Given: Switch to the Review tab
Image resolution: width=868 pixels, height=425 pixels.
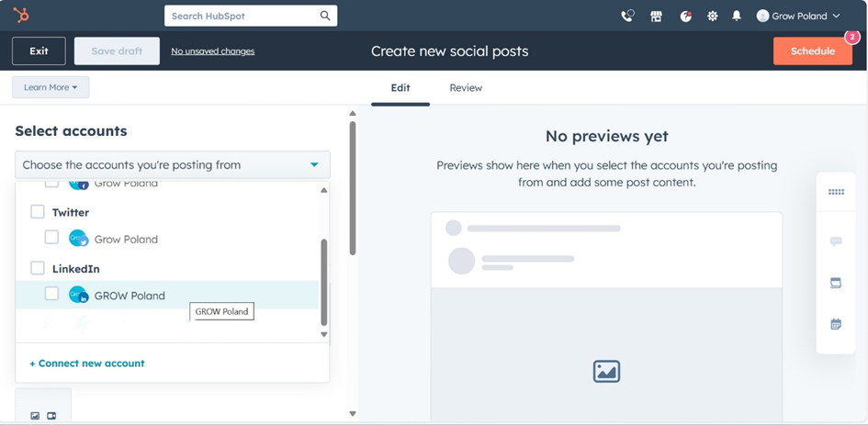Looking at the screenshot, I should click(x=466, y=88).
